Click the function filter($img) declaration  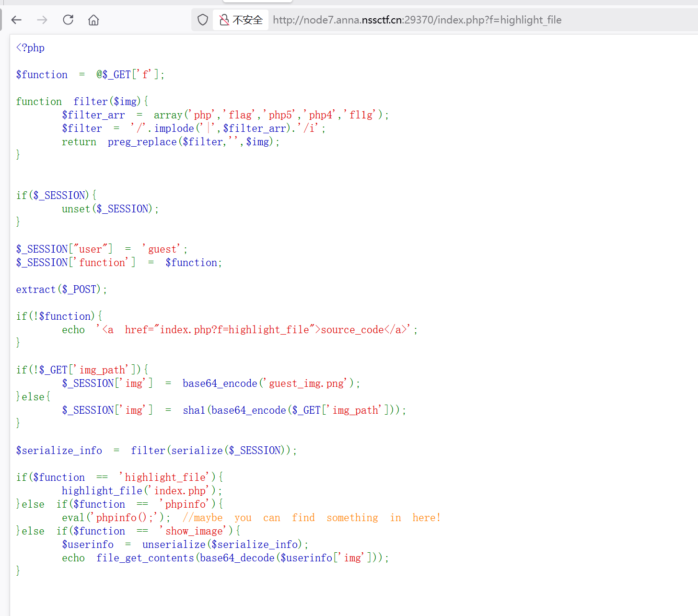point(82,101)
